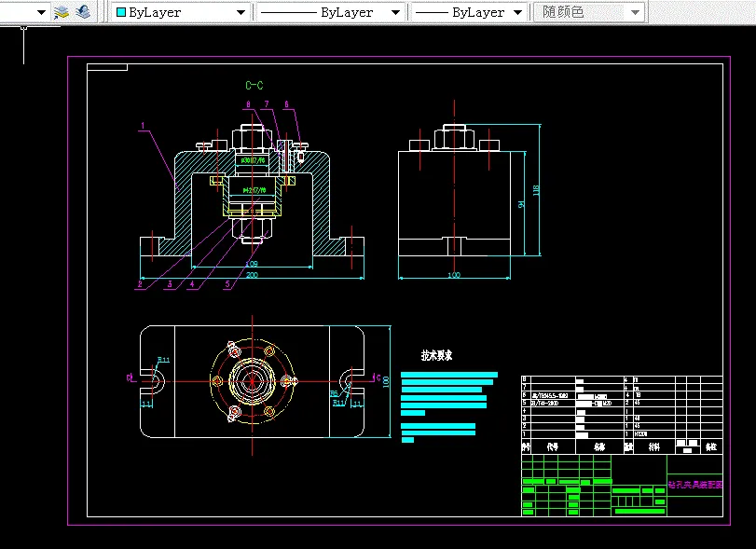Select the 技术要求 heading text
Image resolution: width=756 pixels, height=549 pixels.
pyautogui.click(x=437, y=355)
